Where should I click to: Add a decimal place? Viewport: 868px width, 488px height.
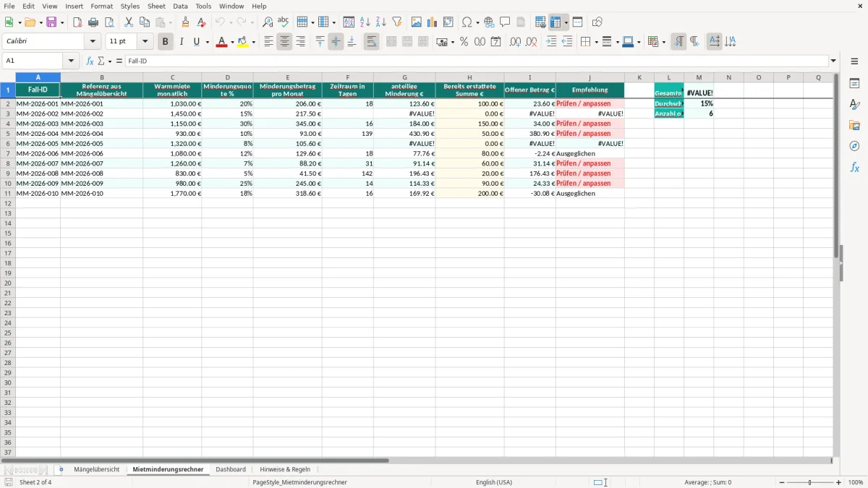point(515,42)
